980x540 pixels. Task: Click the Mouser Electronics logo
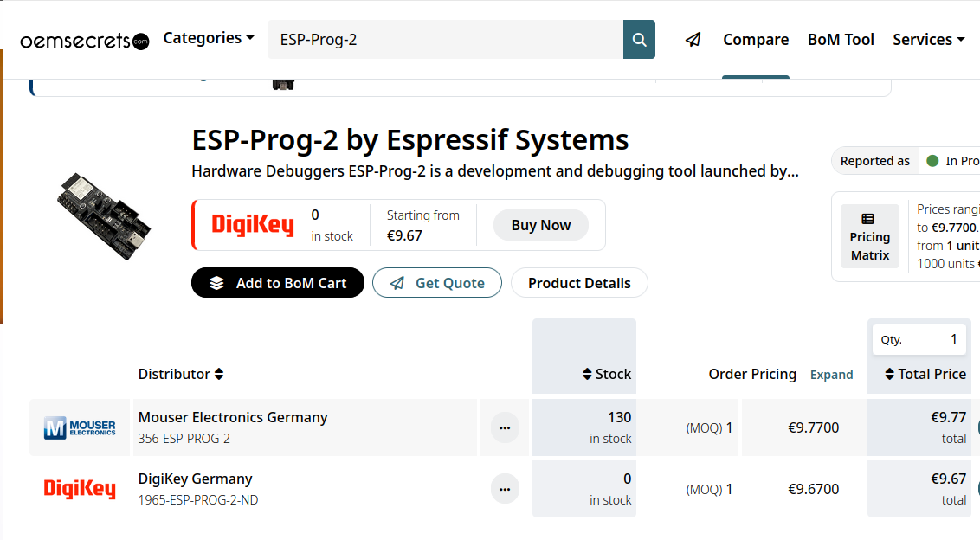tap(80, 427)
